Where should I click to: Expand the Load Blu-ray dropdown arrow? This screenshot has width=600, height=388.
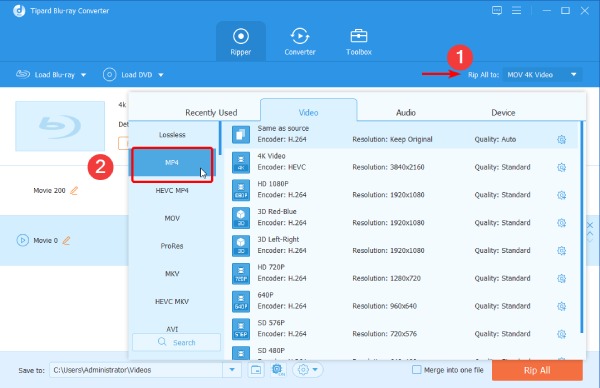(x=83, y=75)
